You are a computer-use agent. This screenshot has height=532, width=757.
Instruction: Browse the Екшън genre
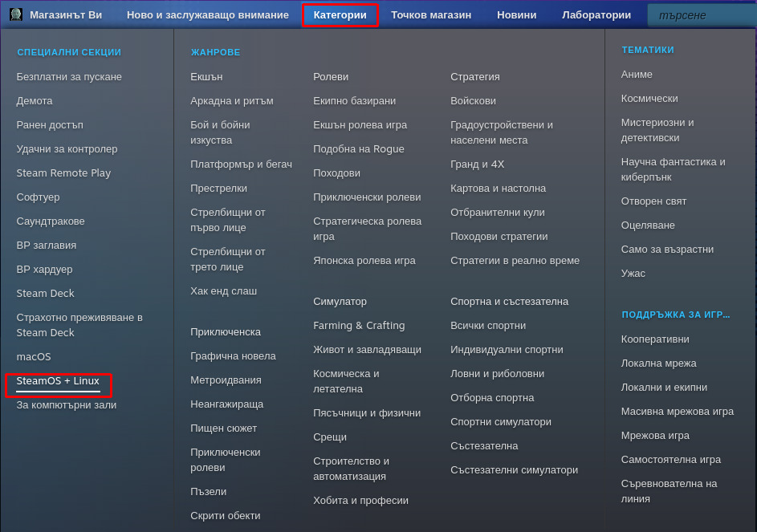click(206, 77)
